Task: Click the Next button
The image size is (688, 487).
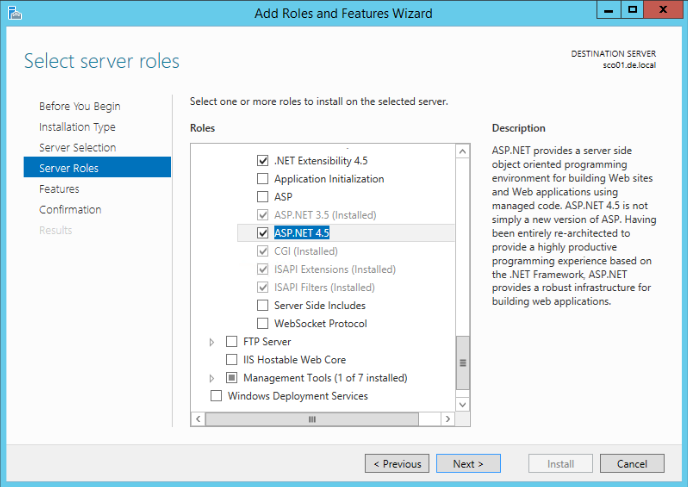Action: pos(468,464)
